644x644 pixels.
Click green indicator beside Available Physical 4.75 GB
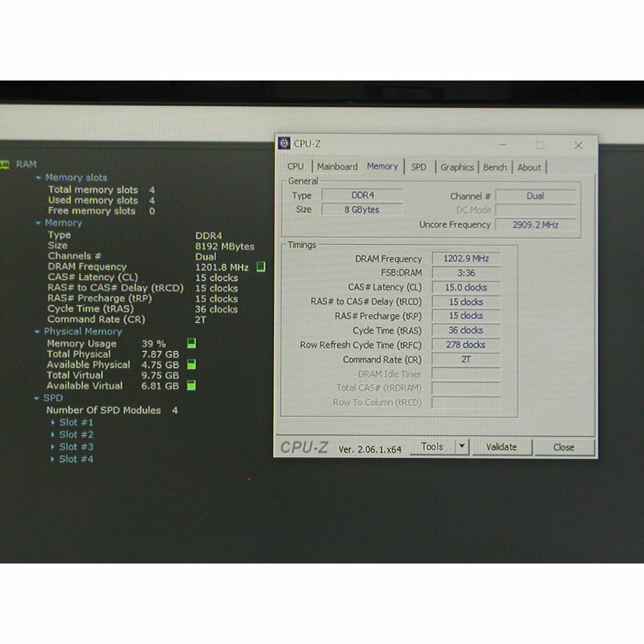[191, 364]
